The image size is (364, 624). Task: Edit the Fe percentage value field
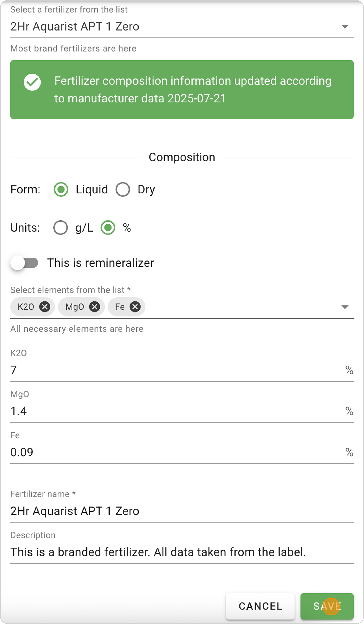tap(173, 452)
